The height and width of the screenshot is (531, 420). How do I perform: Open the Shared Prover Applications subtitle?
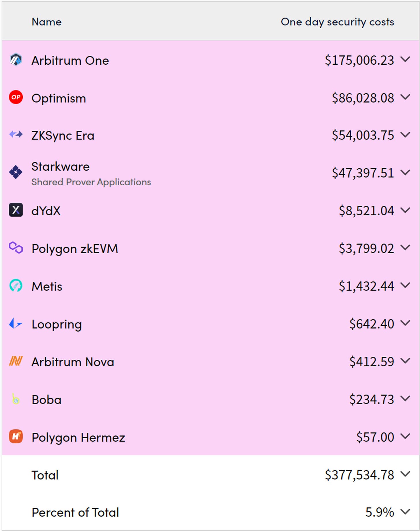pyautogui.click(x=91, y=182)
